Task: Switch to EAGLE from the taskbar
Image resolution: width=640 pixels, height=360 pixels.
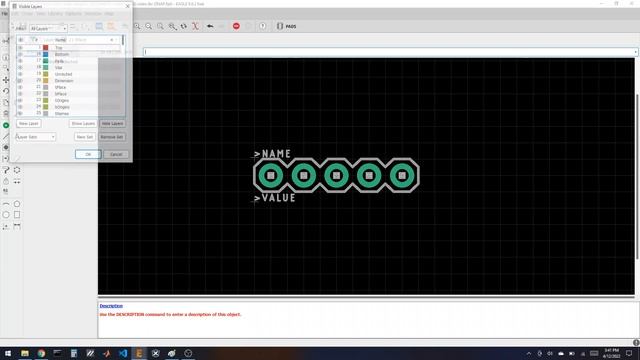Action: pos(139,353)
